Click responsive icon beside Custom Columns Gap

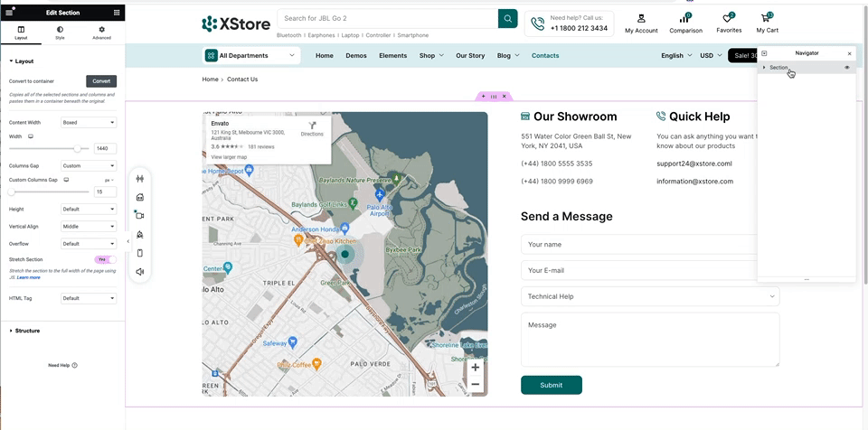click(66, 180)
